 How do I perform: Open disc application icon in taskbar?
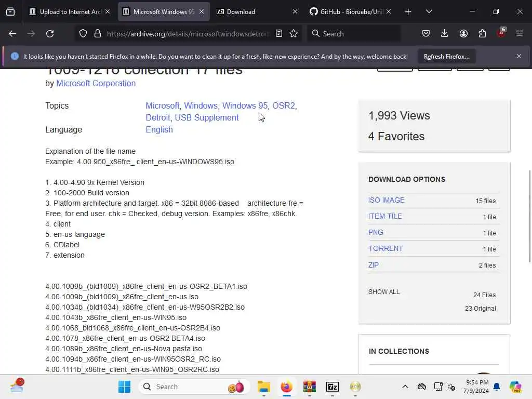click(x=355, y=387)
